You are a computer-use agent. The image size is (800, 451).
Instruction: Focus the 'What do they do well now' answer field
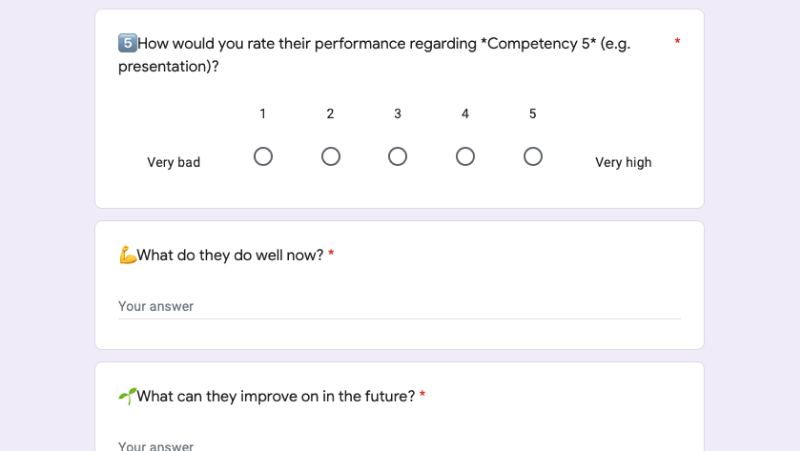pos(399,306)
